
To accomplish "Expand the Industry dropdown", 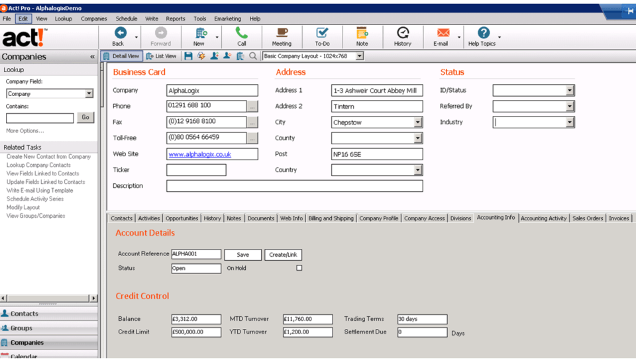I will (570, 122).
